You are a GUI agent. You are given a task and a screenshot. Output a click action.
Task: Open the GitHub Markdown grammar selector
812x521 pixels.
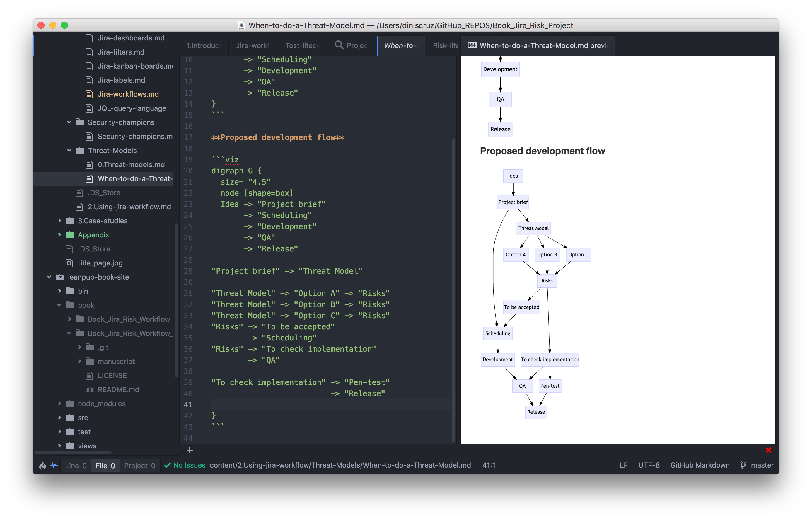click(700, 466)
